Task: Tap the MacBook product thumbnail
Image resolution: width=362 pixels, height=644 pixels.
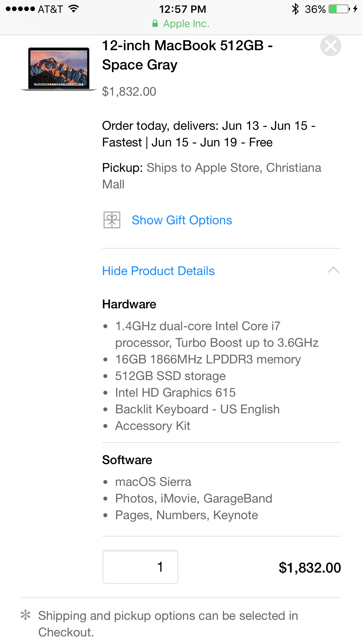Action: pyautogui.click(x=59, y=69)
